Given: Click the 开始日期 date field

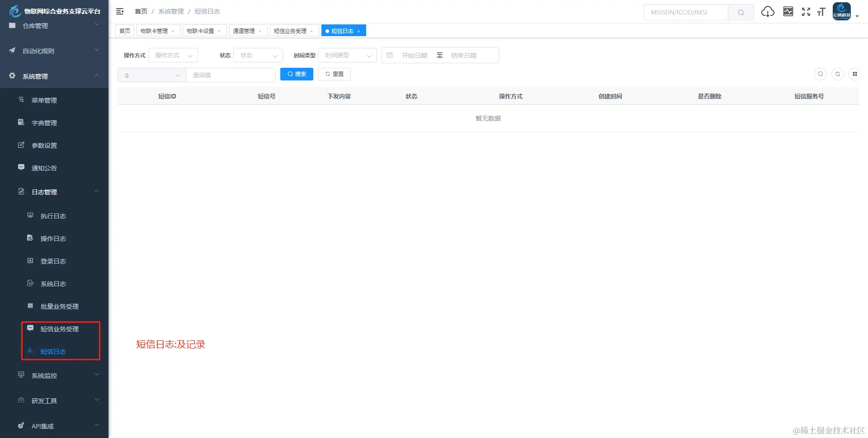Looking at the screenshot, I should click(415, 55).
